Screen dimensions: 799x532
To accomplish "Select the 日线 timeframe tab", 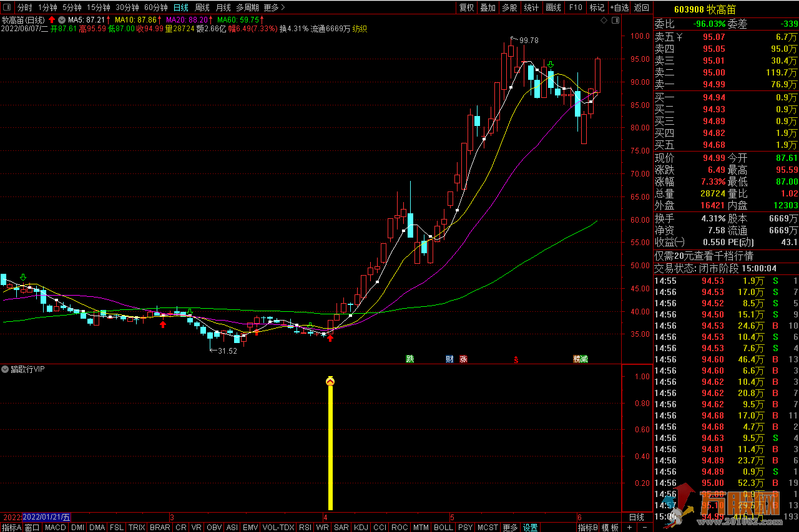I will (x=180, y=7).
